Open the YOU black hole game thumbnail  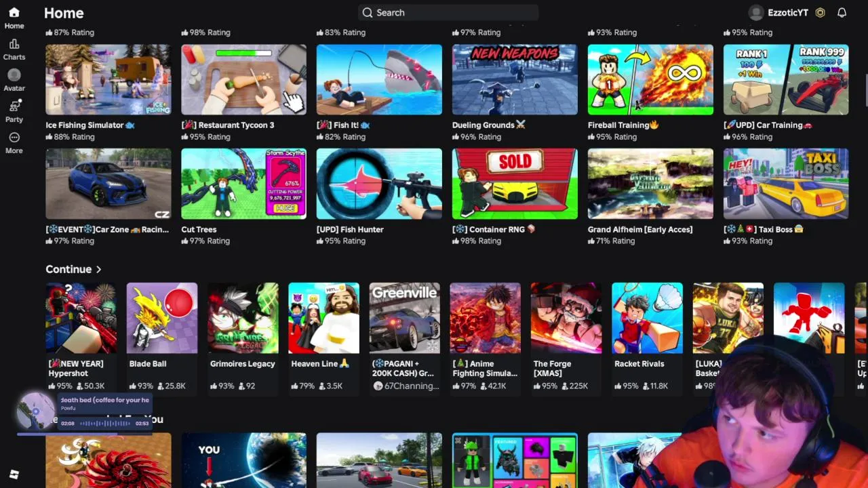coord(243,461)
